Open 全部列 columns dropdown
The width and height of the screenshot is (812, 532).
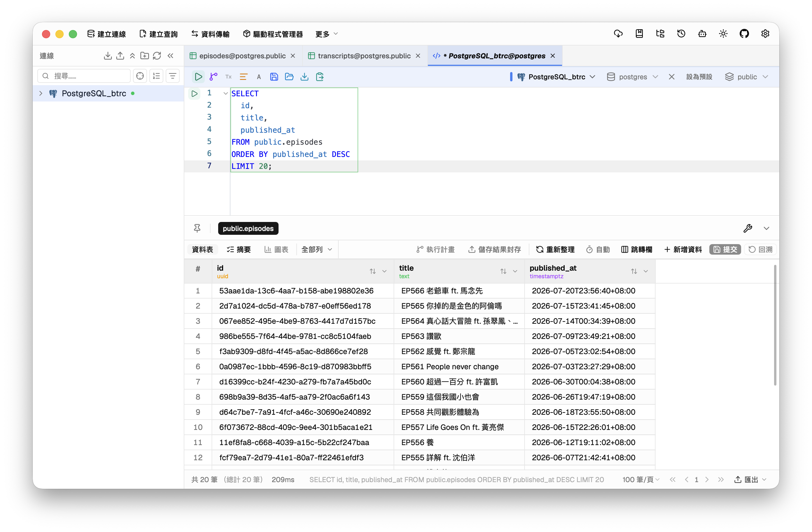pyautogui.click(x=317, y=249)
